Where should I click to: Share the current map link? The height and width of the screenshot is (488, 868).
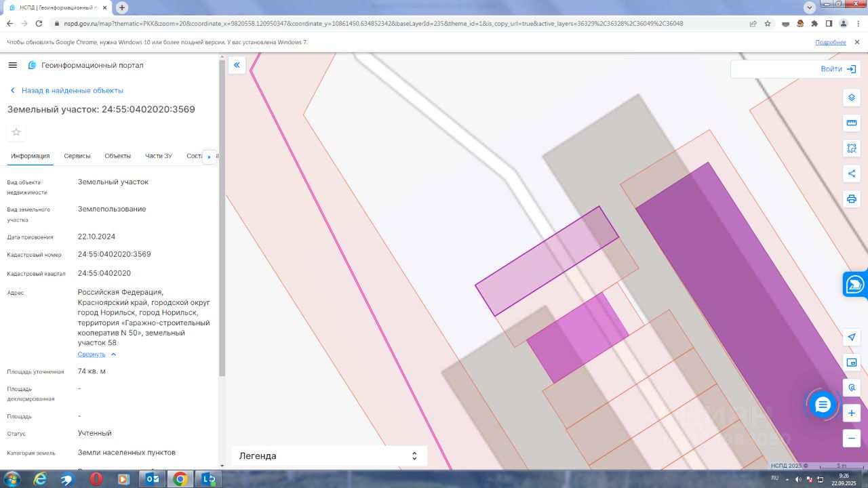[x=852, y=174]
